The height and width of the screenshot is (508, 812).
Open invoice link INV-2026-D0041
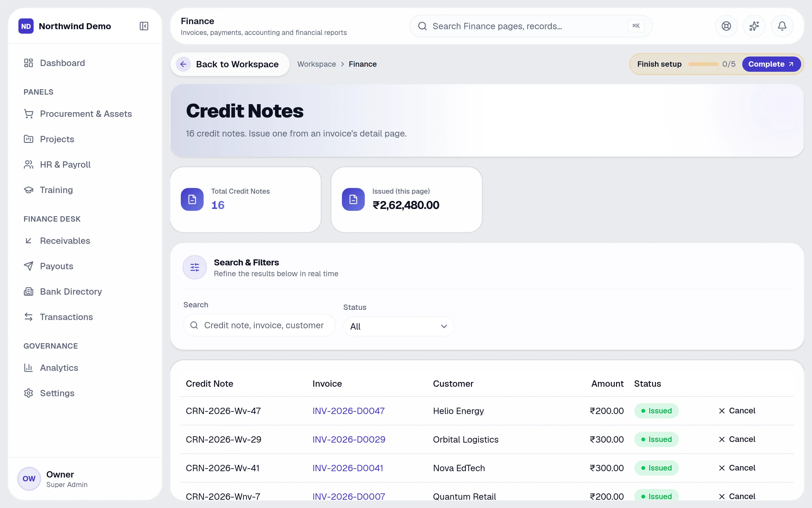(348, 468)
